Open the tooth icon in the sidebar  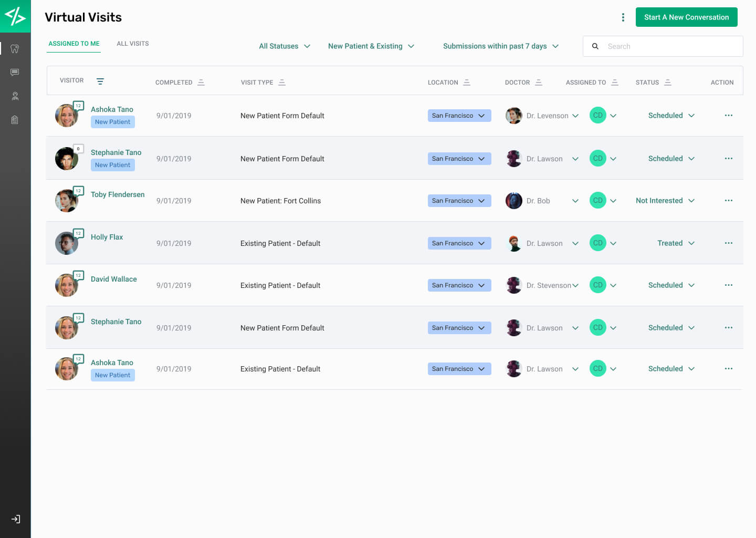(x=15, y=49)
